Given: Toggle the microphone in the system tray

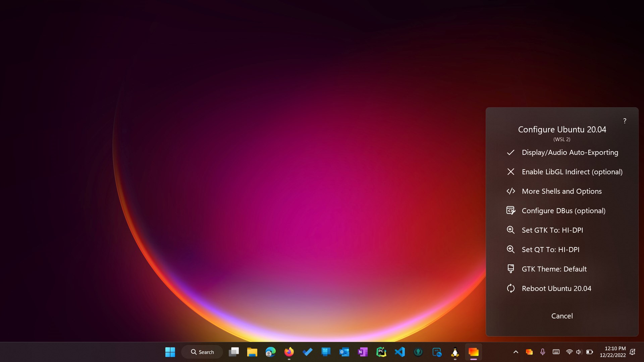Looking at the screenshot, I should (x=542, y=352).
